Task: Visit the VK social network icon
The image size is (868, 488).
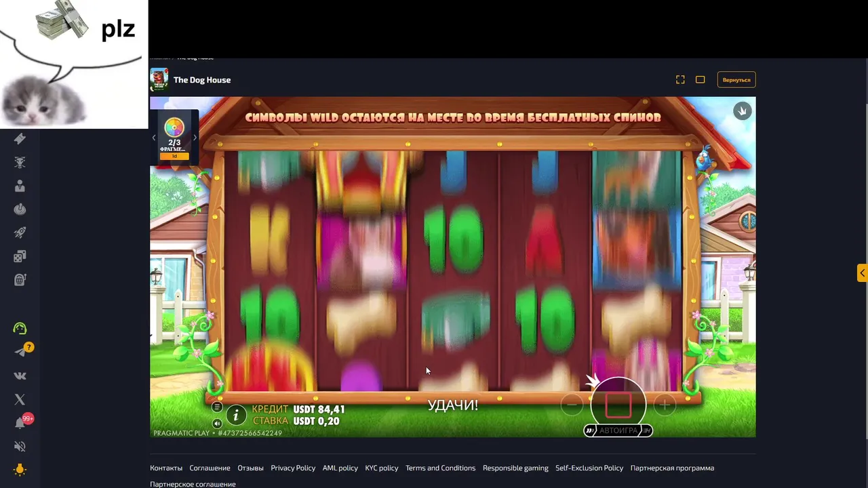Action: pos(20,375)
